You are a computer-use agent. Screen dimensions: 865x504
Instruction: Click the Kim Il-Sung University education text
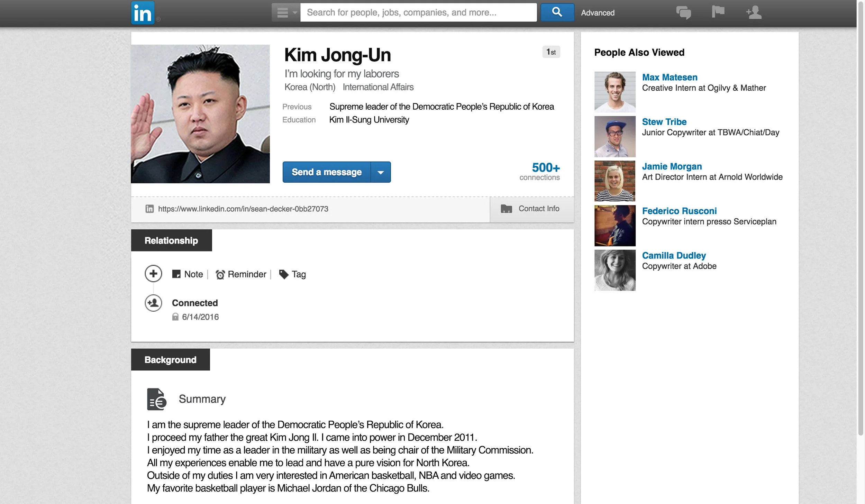point(369,120)
